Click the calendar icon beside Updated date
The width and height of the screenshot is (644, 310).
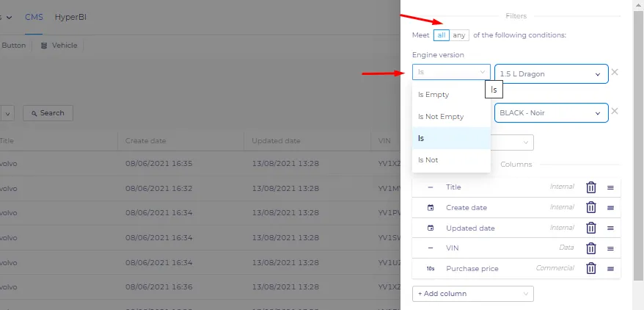tap(431, 228)
